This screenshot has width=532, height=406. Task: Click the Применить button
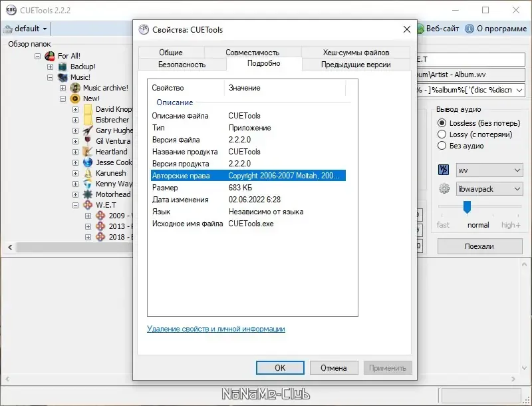[x=388, y=367]
